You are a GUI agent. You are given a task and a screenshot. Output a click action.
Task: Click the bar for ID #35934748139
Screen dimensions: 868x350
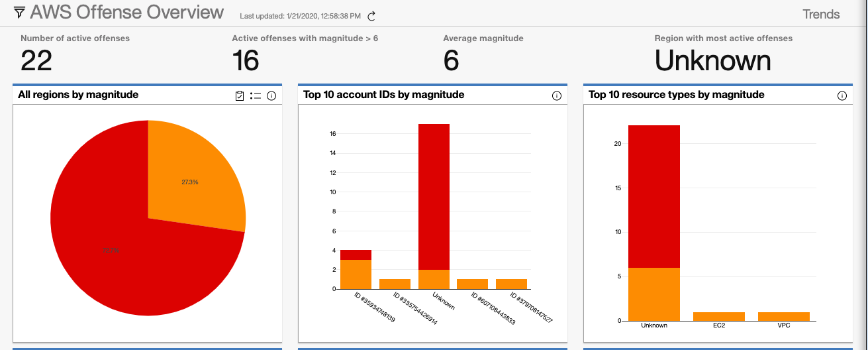pyautogui.click(x=356, y=269)
